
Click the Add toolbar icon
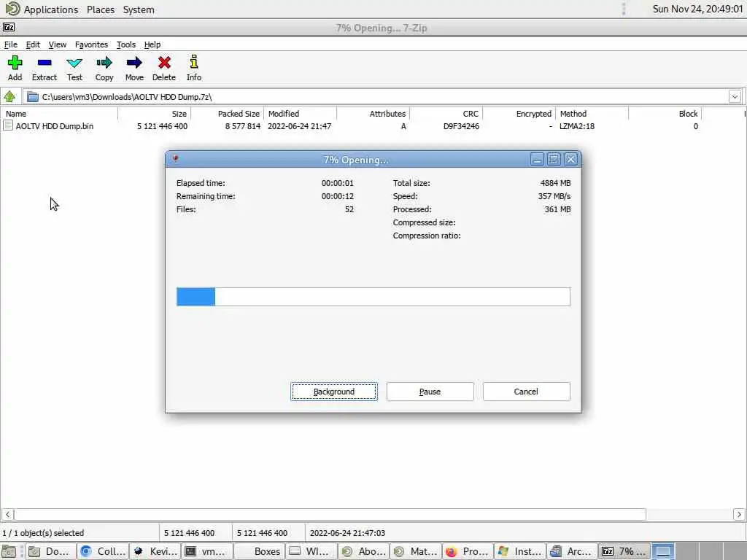15,68
